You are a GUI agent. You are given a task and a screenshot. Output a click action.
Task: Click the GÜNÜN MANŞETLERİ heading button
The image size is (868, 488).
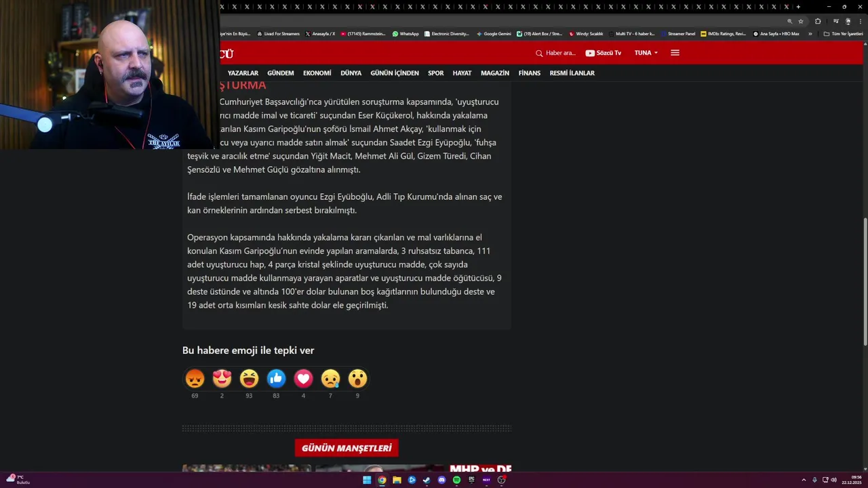click(347, 448)
